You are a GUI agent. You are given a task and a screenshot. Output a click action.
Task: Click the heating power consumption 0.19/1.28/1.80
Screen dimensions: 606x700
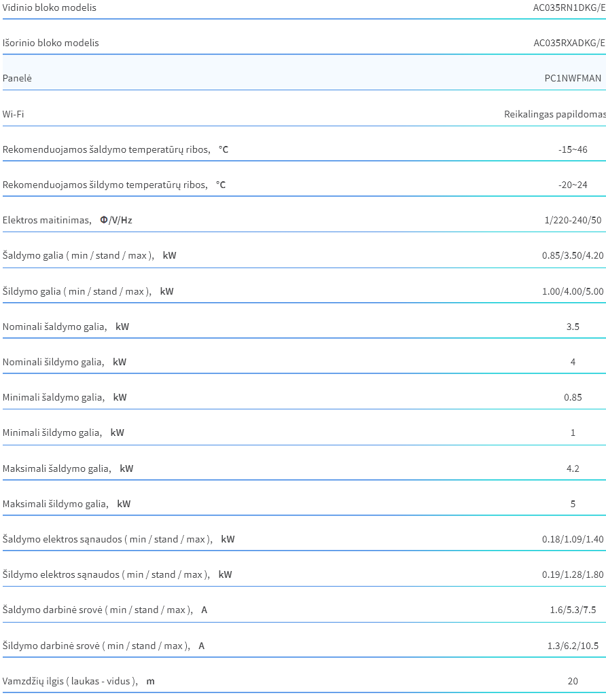(x=573, y=574)
